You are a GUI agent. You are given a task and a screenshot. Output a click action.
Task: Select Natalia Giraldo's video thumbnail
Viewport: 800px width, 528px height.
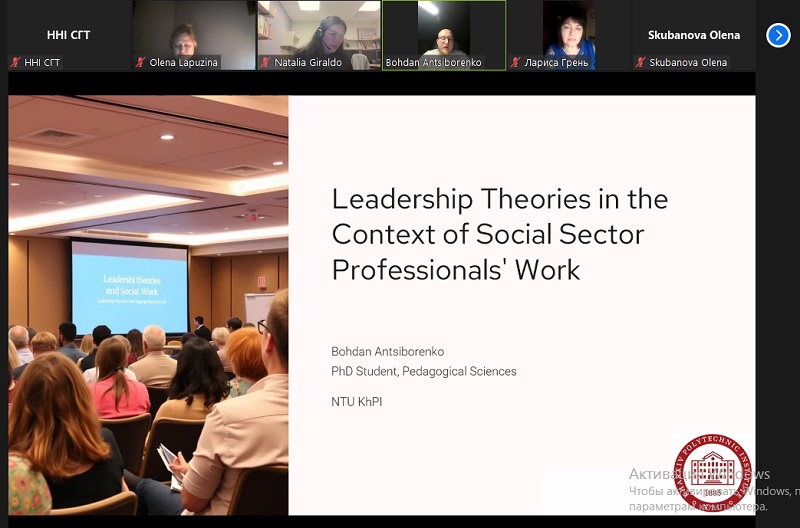click(319, 35)
